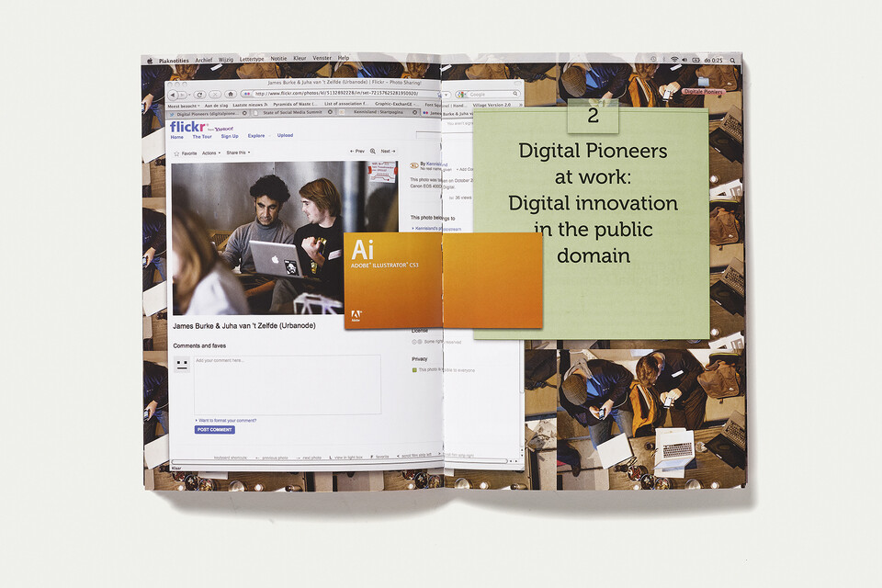The image size is (882, 588).
Task: Switch to State of Social Media Summit tab
Action: [x=290, y=113]
